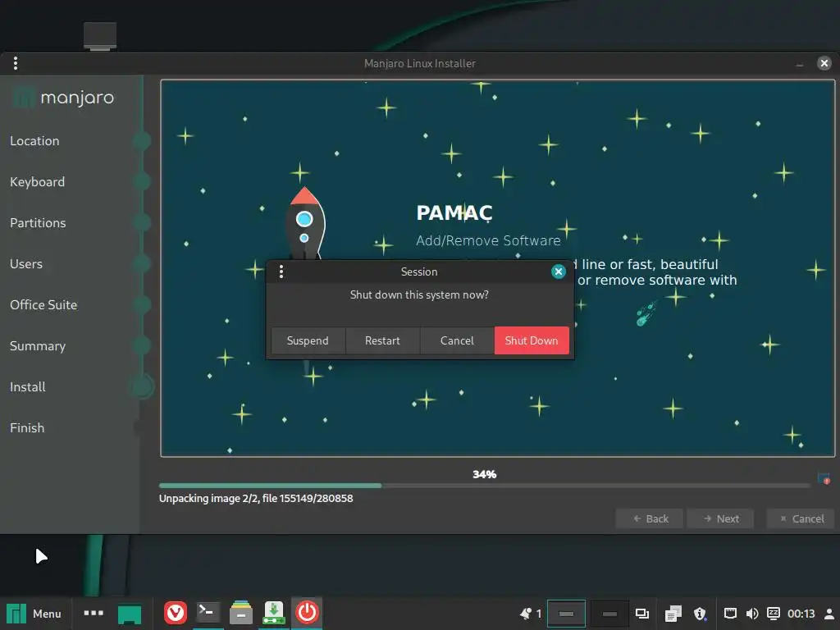Click the power manager sleep monitor icon

773,614
